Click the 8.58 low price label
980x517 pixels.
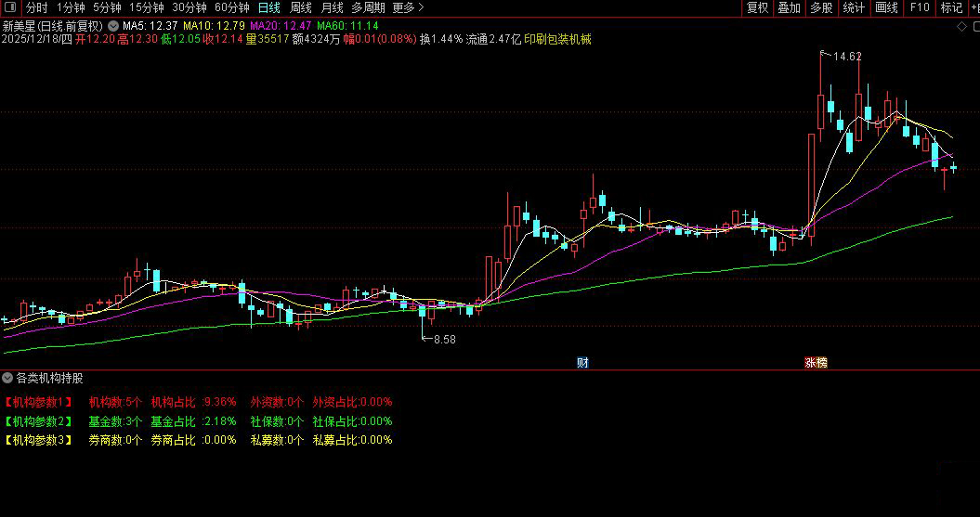click(445, 340)
